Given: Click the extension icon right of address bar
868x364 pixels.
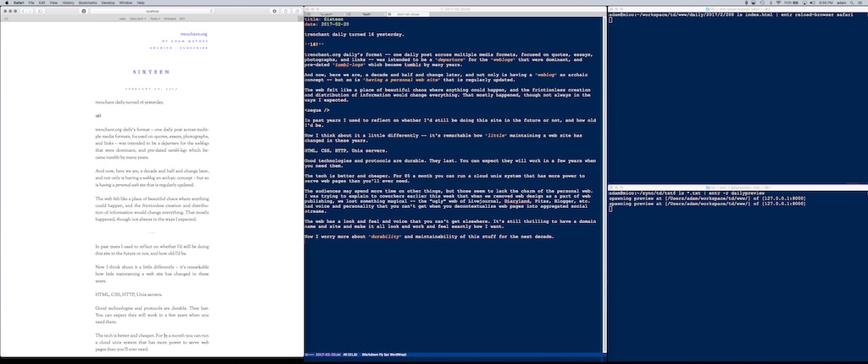Looking at the screenshot, I should pyautogui.click(x=275, y=11).
